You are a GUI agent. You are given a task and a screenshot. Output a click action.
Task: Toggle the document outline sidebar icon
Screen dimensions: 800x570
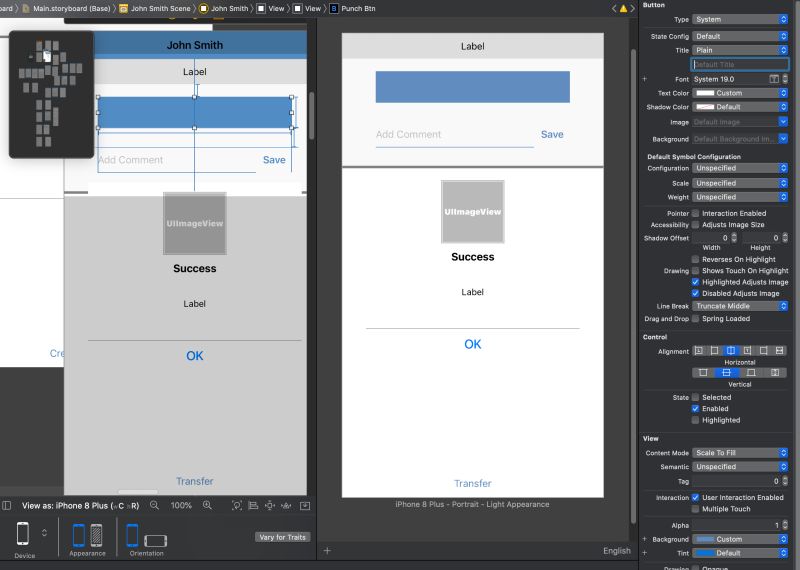[x=7, y=506]
